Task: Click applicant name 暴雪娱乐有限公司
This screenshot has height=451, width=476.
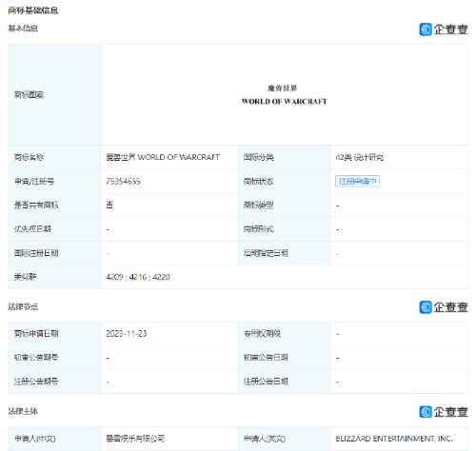Action: point(135,439)
